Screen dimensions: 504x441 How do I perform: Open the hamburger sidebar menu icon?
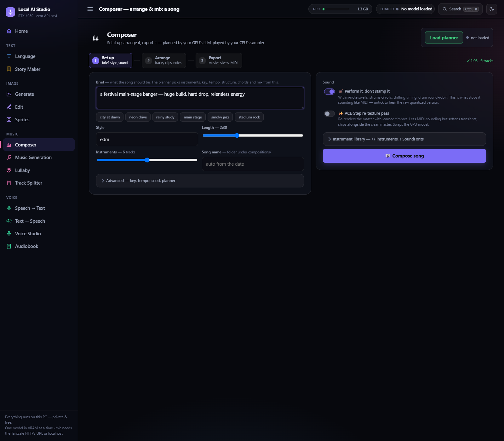point(90,9)
